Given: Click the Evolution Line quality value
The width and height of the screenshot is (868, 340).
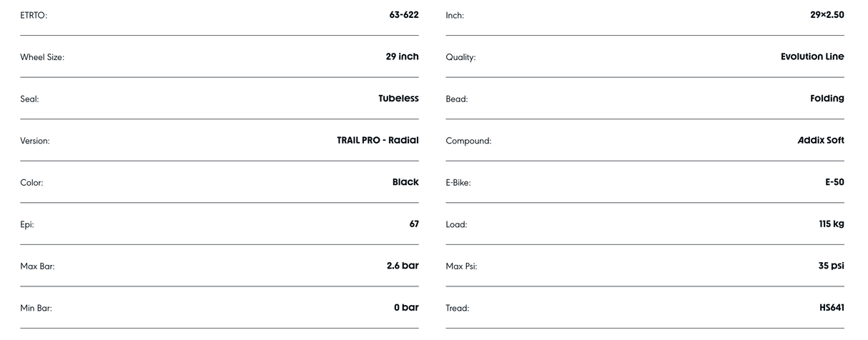Looking at the screenshot, I should [x=812, y=56].
